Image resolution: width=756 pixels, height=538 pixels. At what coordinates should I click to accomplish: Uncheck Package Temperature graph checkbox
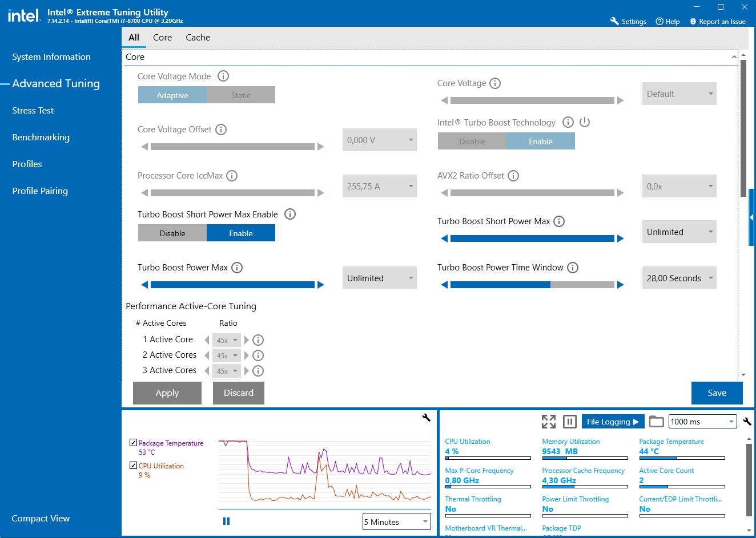click(x=133, y=442)
